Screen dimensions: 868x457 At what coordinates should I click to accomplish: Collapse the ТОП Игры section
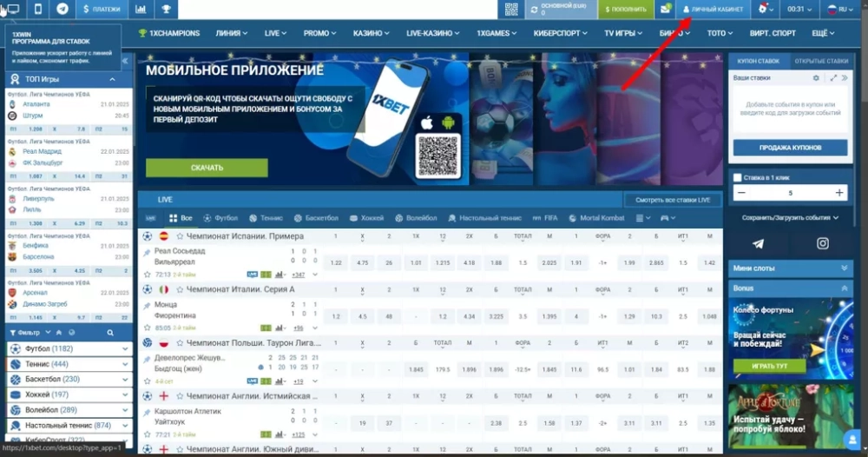112,79
